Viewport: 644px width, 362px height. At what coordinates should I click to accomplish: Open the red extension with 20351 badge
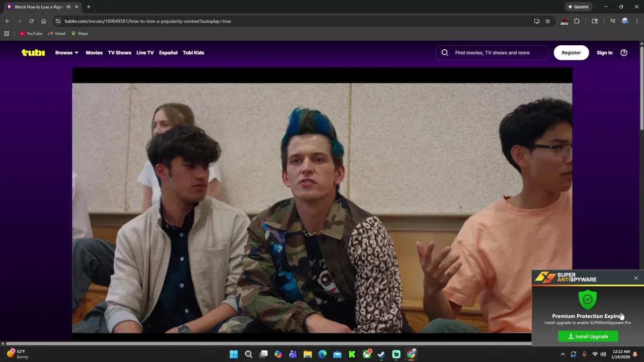[564, 22]
